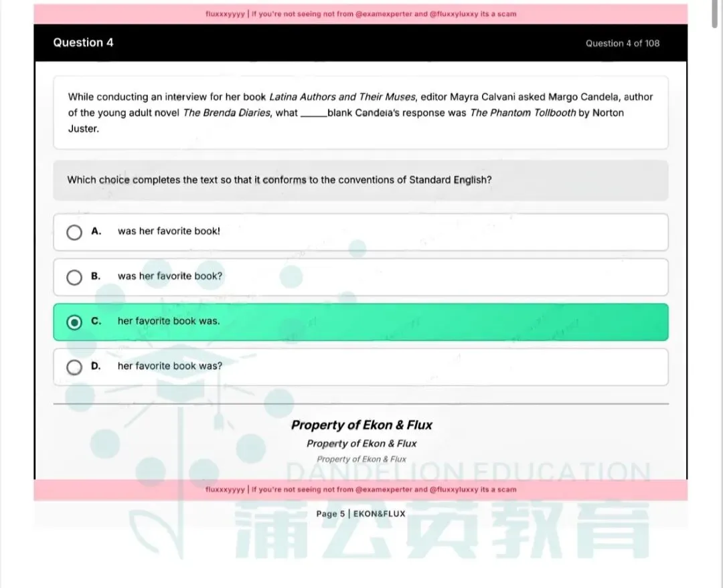
Task: Select answer choice D radio button
Action: (74, 367)
